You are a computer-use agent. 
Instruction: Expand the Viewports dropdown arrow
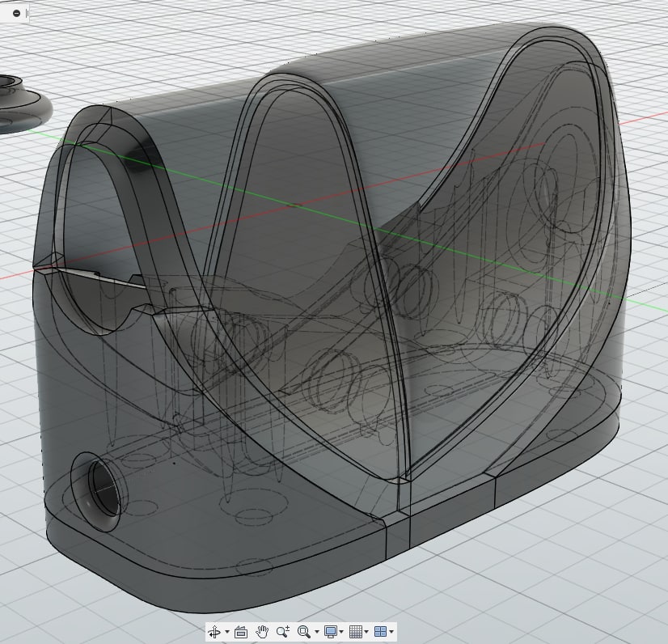pyautogui.click(x=391, y=632)
